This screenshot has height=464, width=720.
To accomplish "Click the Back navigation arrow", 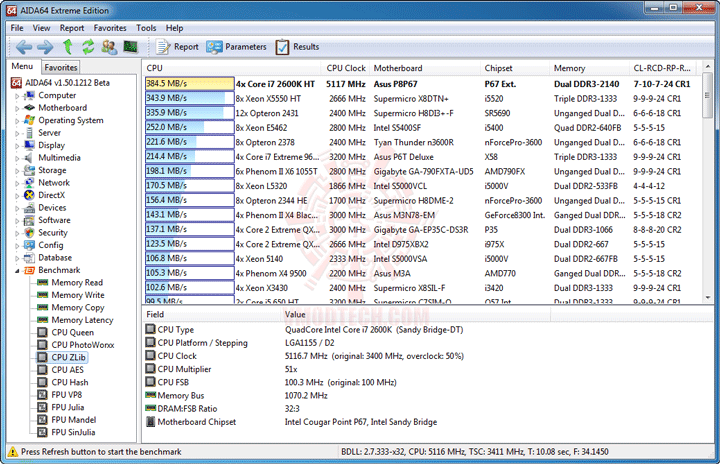I will pos(24,47).
